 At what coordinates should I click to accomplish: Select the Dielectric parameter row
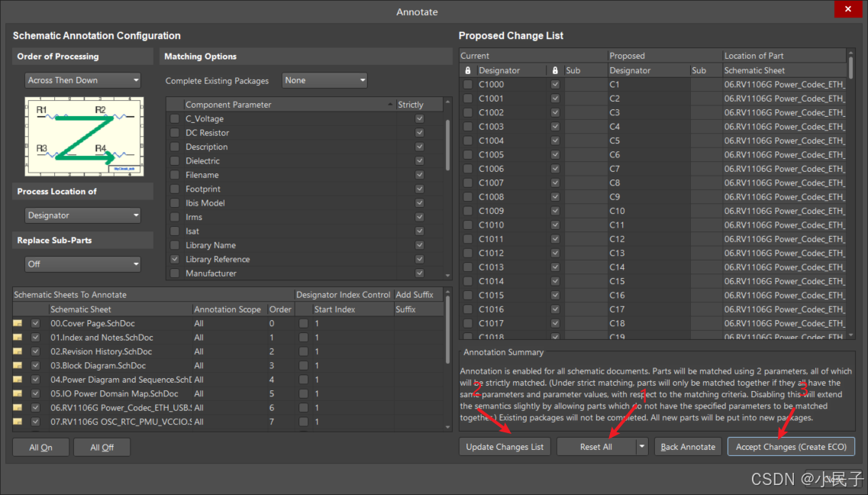coord(289,160)
